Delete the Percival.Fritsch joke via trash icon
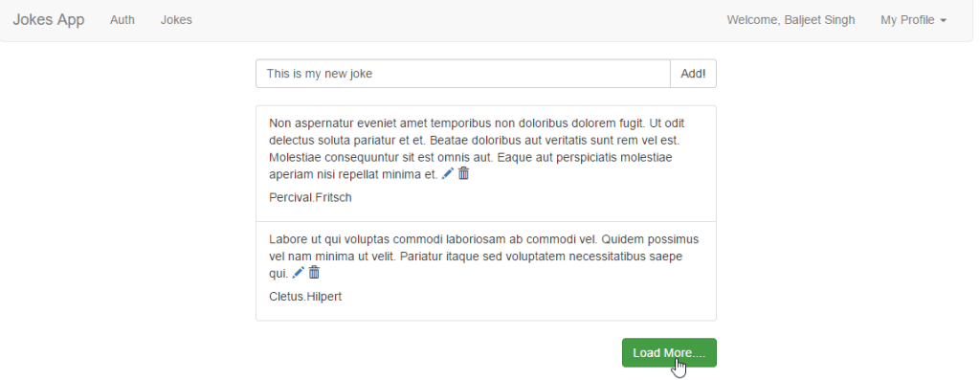This screenshot has width=980, height=380. 463,173
